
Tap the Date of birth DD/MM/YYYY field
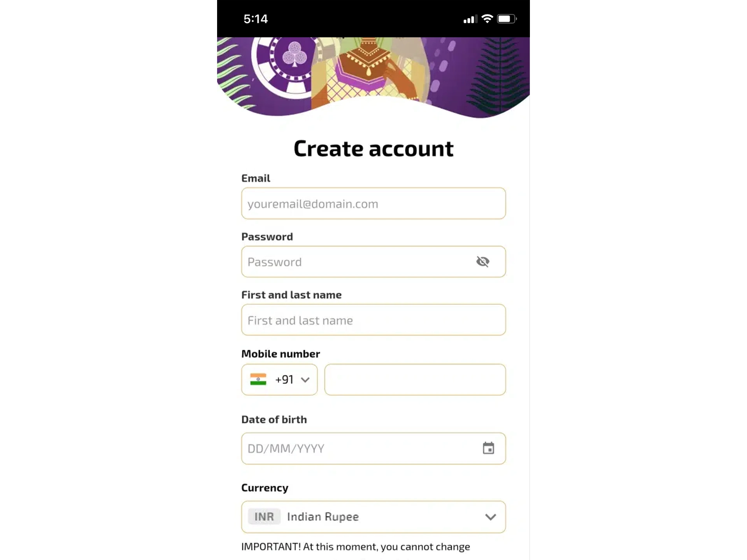(x=373, y=448)
